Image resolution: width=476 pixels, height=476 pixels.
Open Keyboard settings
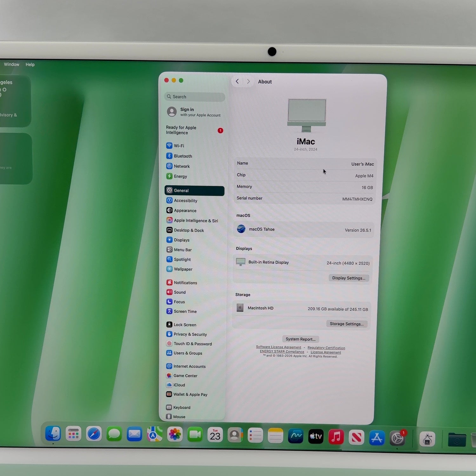pos(178,407)
